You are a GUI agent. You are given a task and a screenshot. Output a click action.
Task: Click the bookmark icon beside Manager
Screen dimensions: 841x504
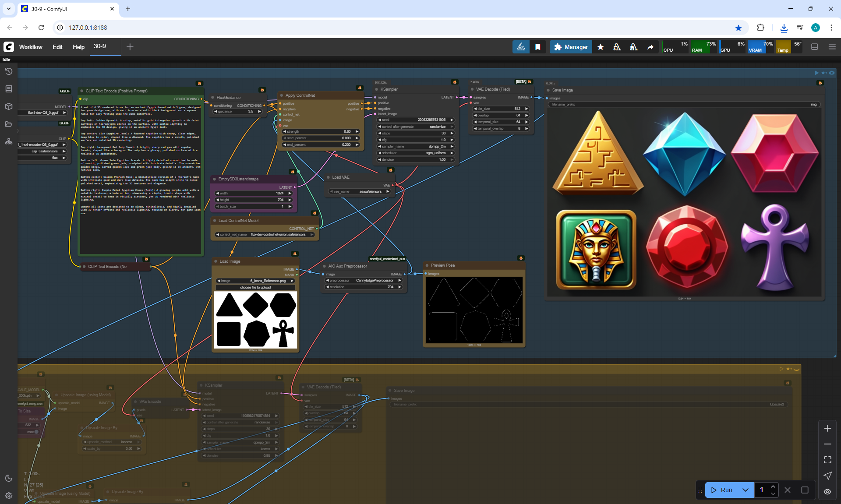pos(538,47)
